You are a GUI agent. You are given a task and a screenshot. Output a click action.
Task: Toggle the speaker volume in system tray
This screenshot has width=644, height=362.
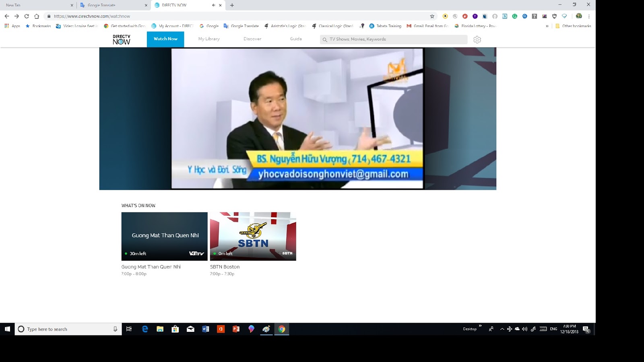pyautogui.click(x=524, y=329)
